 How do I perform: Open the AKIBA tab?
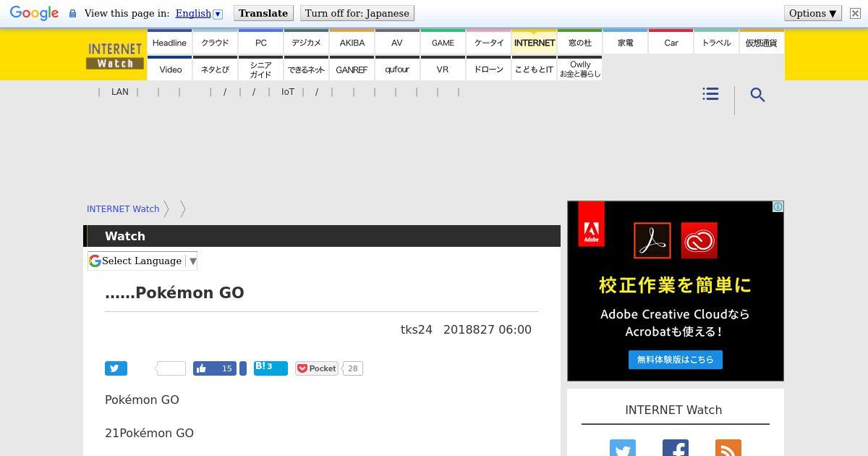click(x=352, y=43)
